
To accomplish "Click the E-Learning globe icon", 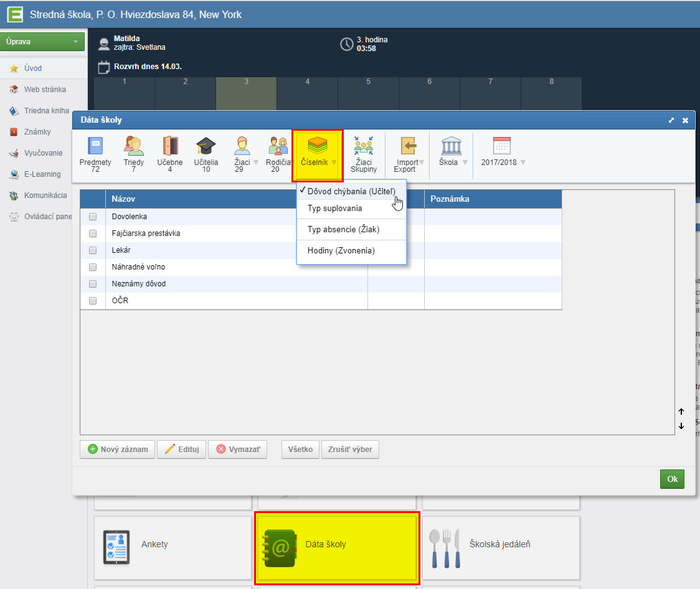I will click(x=14, y=174).
